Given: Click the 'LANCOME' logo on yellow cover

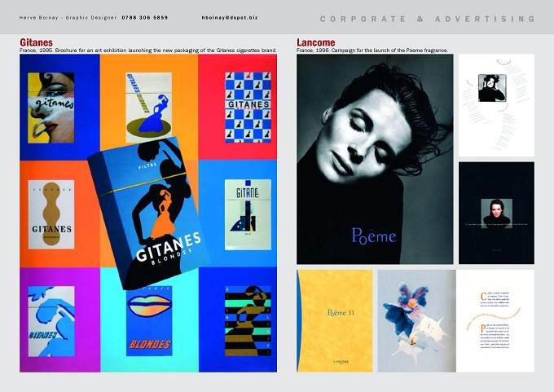Looking at the screenshot, I should tap(341, 362).
